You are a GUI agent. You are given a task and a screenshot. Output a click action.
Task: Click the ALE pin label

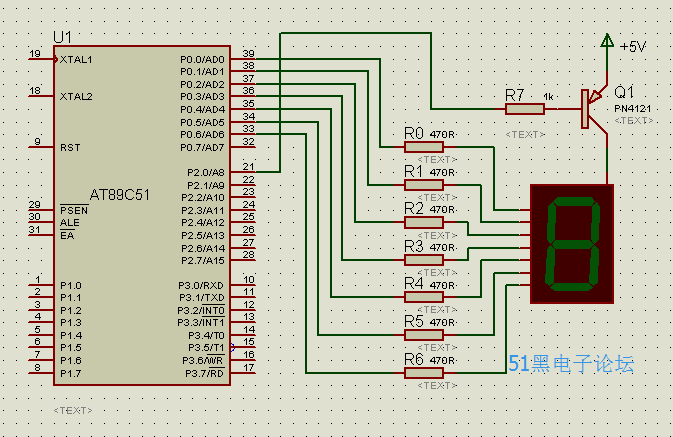[x=70, y=223]
